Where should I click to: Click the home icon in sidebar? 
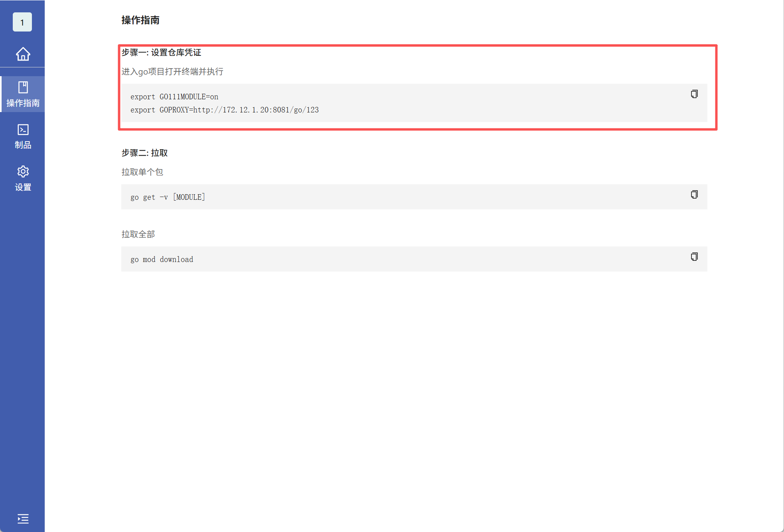tap(23, 54)
